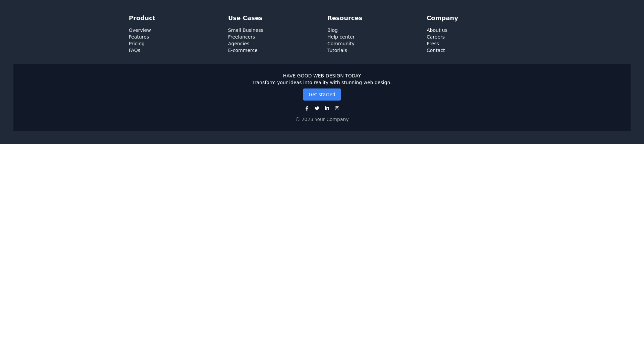The image size is (644, 362).
Task: Visit the Agencies link
Action: point(238,44)
